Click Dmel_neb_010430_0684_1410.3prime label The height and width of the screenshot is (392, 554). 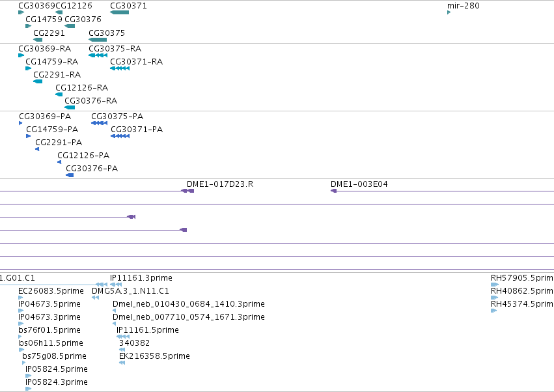pos(189,304)
